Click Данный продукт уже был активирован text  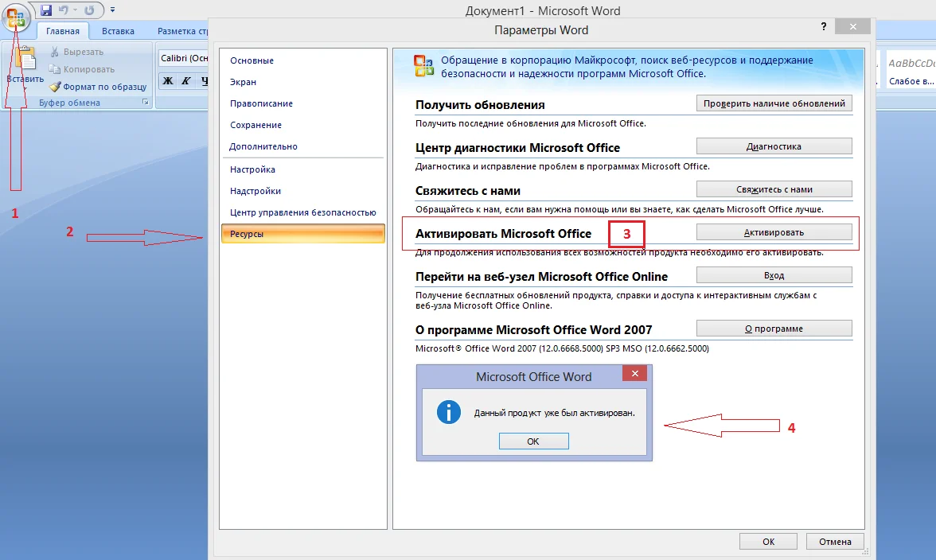point(555,413)
